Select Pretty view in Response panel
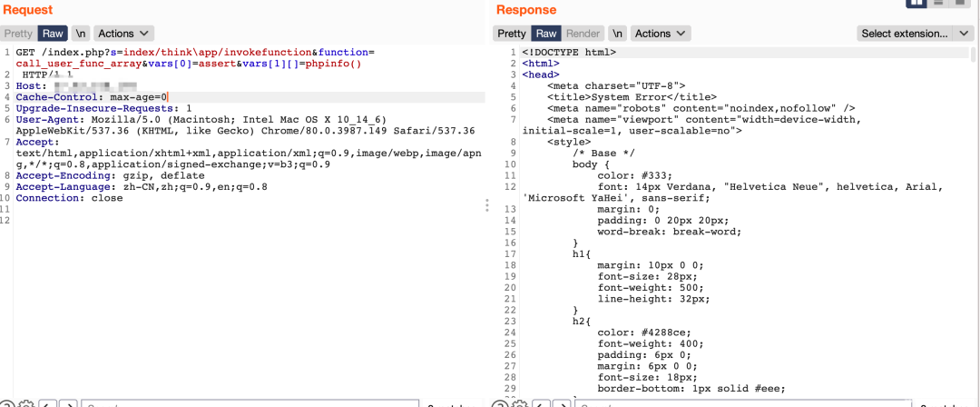The width and height of the screenshot is (980, 407). pyautogui.click(x=512, y=34)
